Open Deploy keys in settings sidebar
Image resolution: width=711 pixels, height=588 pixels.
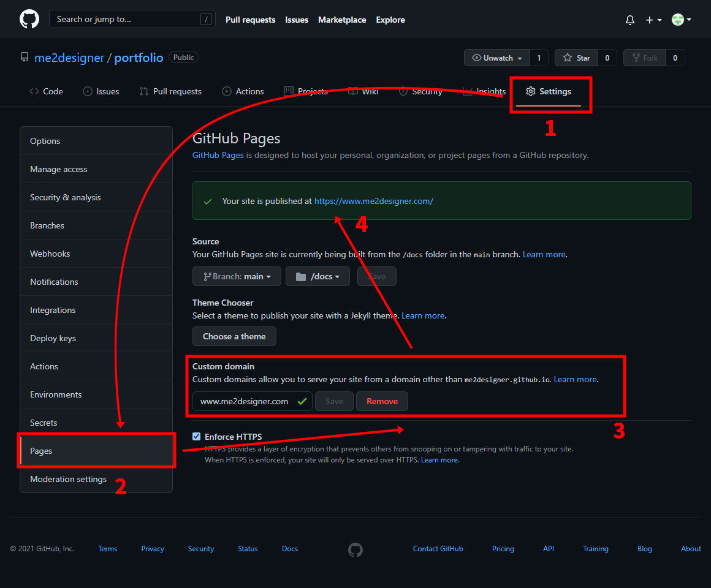pyautogui.click(x=96, y=338)
